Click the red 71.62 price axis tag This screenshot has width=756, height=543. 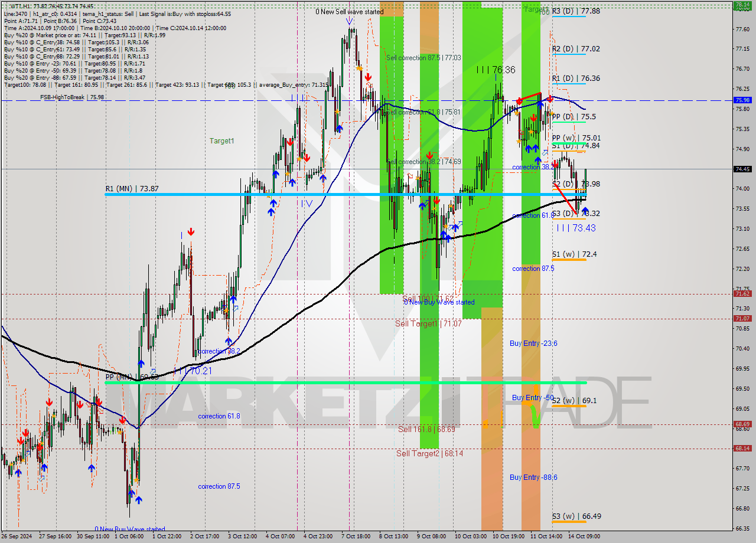pyautogui.click(x=742, y=294)
